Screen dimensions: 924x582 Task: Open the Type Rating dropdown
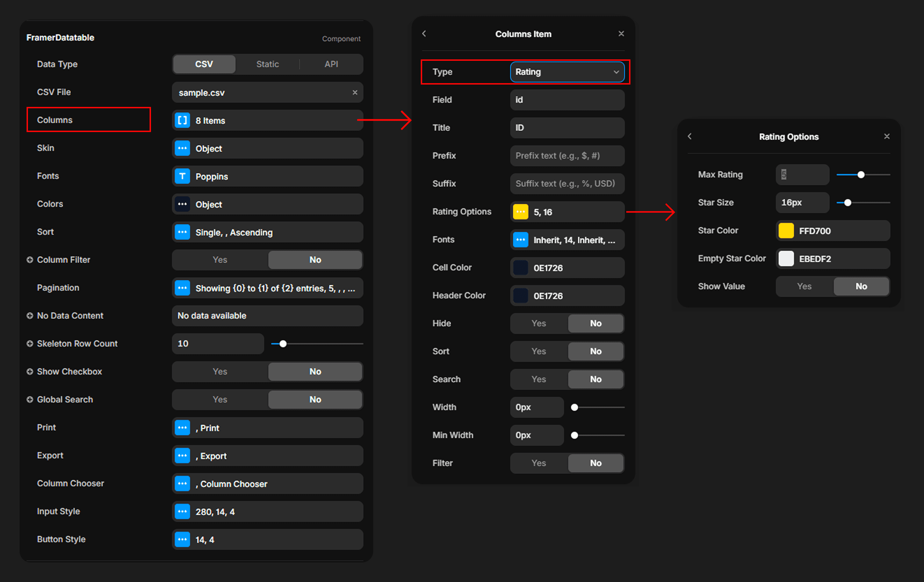[x=567, y=72]
